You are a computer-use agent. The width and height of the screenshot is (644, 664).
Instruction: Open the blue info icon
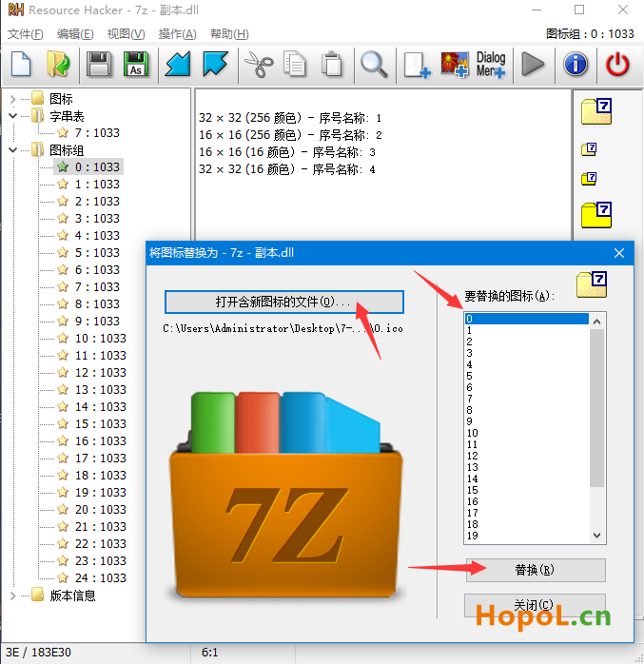pos(576,65)
